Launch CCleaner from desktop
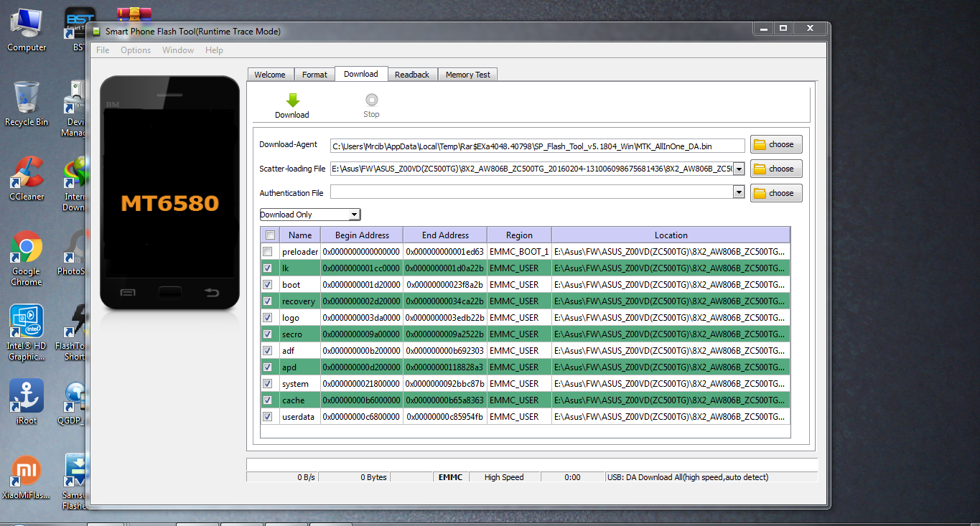The width and height of the screenshot is (980, 526). [x=27, y=179]
